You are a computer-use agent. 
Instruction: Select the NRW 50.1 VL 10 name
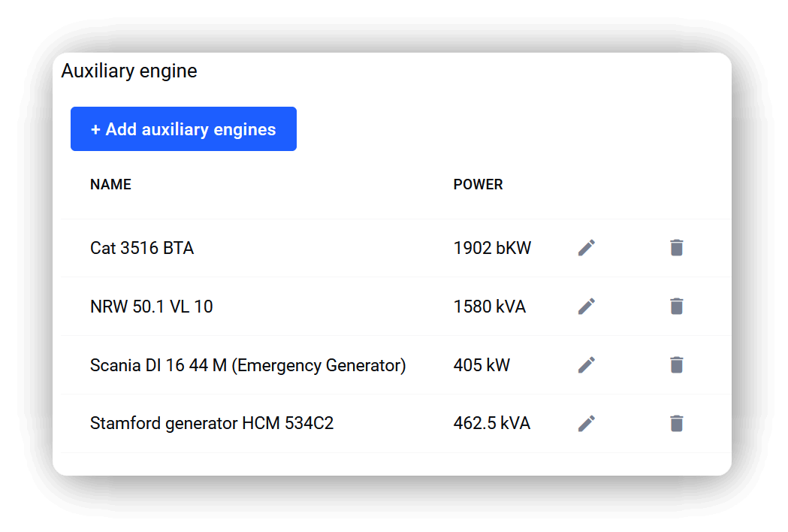[x=151, y=307]
